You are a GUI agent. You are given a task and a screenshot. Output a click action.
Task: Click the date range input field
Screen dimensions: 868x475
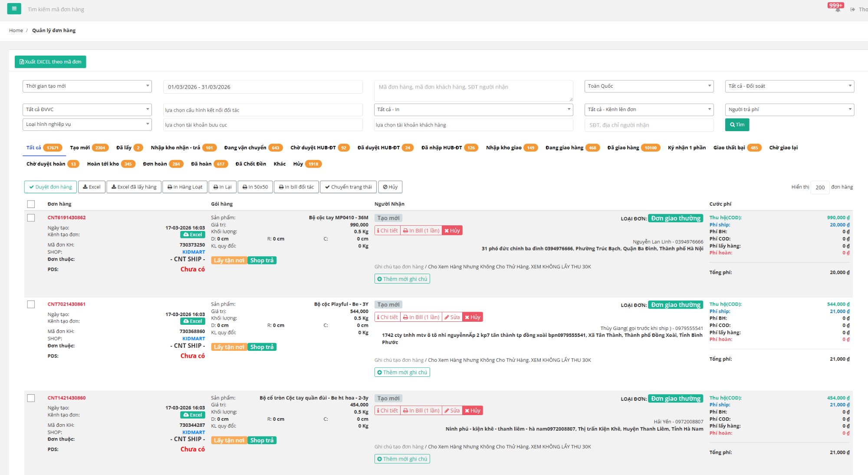263,87
